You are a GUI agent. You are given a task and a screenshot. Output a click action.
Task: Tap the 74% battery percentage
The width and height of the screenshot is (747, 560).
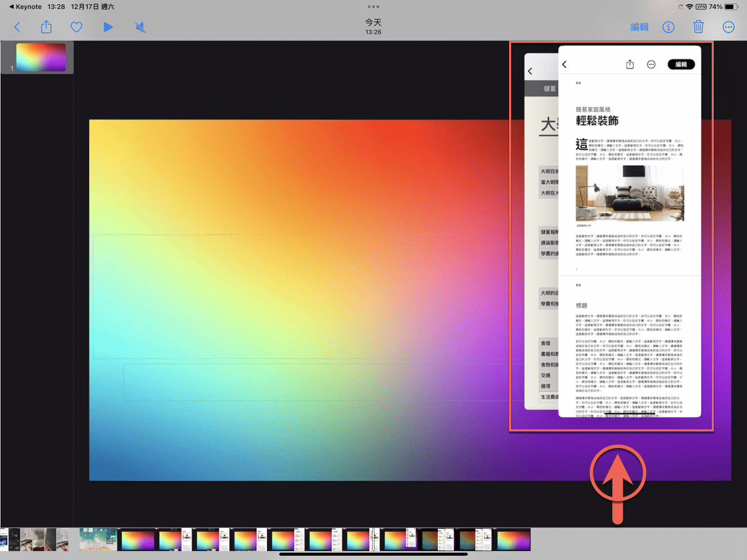[716, 7]
